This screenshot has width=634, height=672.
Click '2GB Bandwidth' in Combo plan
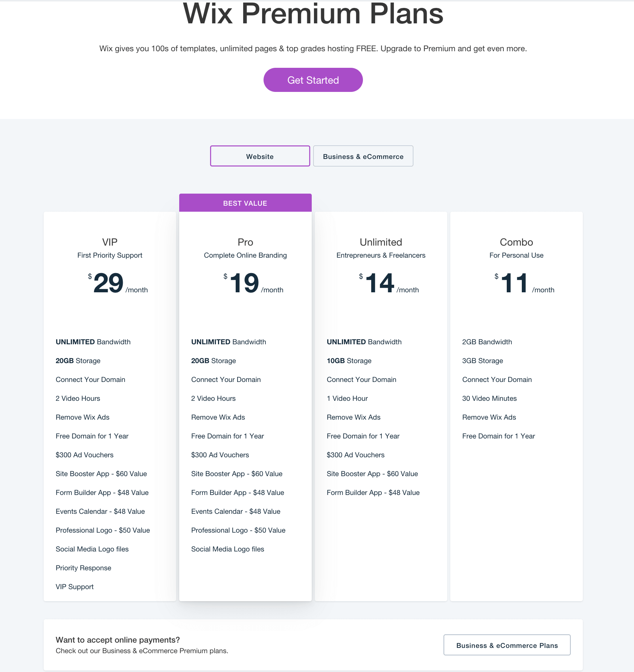point(487,342)
